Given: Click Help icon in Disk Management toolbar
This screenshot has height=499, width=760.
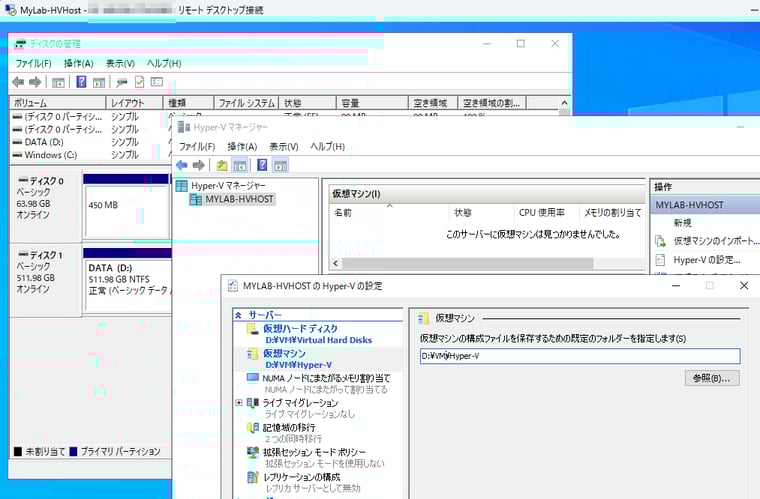Looking at the screenshot, I should point(81,82).
